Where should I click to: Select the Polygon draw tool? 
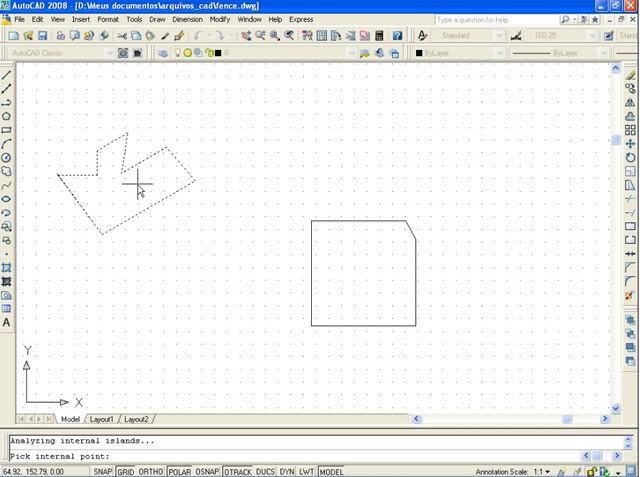(x=6, y=116)
